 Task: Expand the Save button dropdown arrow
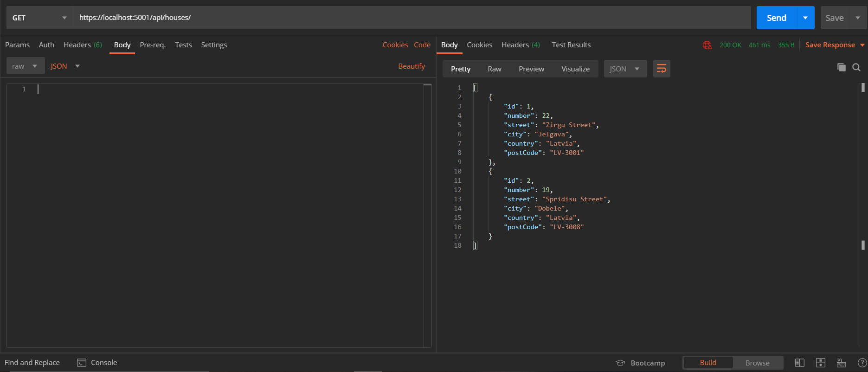pyautogui.click(x=858, y=18)
